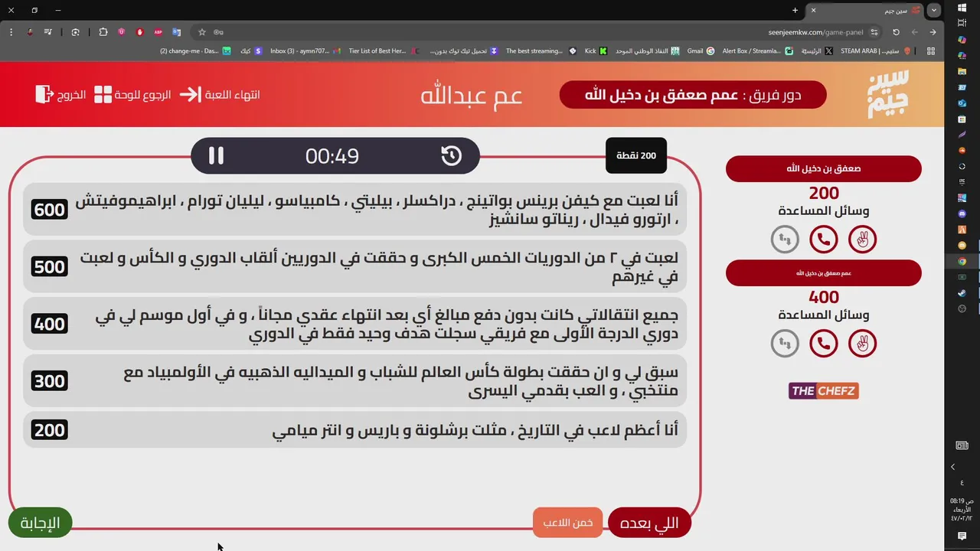Open the النفاذ الوطني الموحد bookmark
The height and width of the screenshot is (551, 980).
648,51
